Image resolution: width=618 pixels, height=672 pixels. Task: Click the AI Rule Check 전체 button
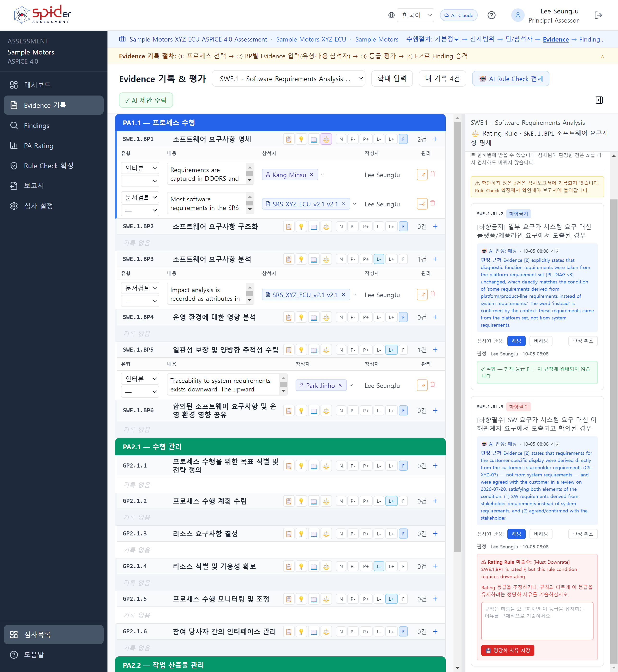point(510,79)
